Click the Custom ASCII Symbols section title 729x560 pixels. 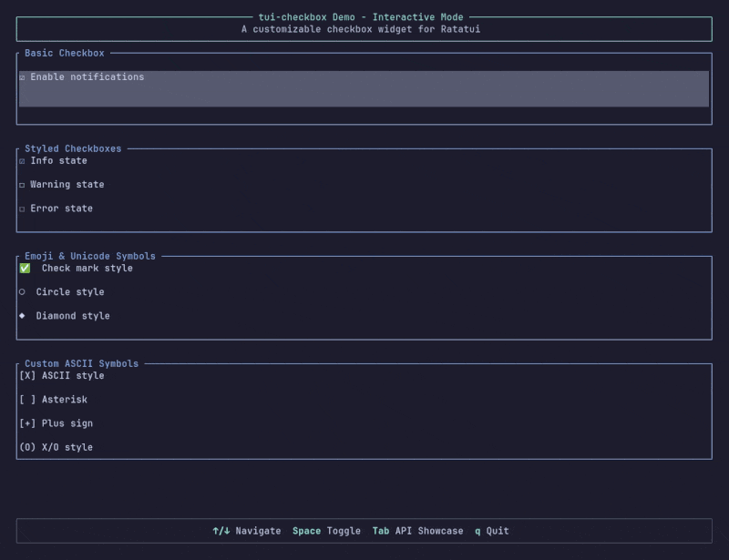coord(82,363)
